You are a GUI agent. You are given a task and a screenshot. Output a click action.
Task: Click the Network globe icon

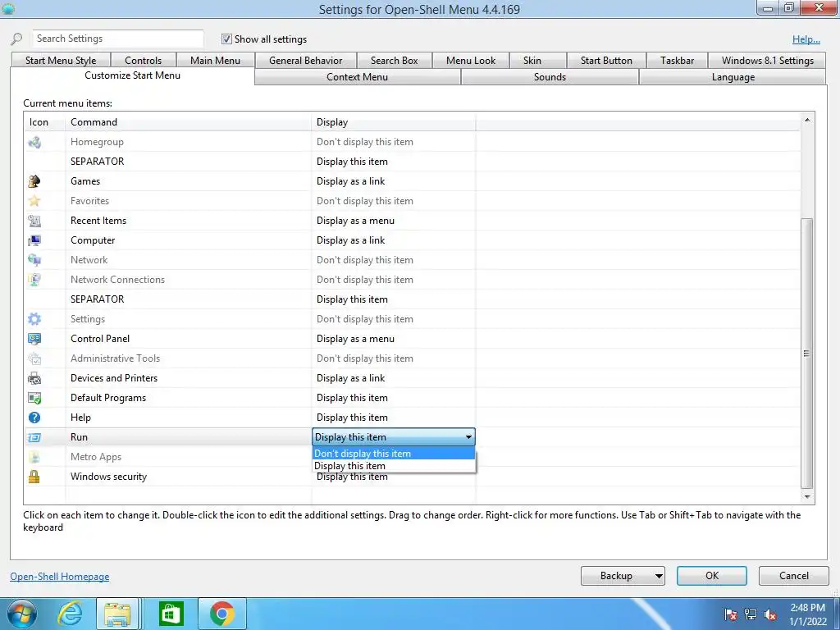[34, 260]
